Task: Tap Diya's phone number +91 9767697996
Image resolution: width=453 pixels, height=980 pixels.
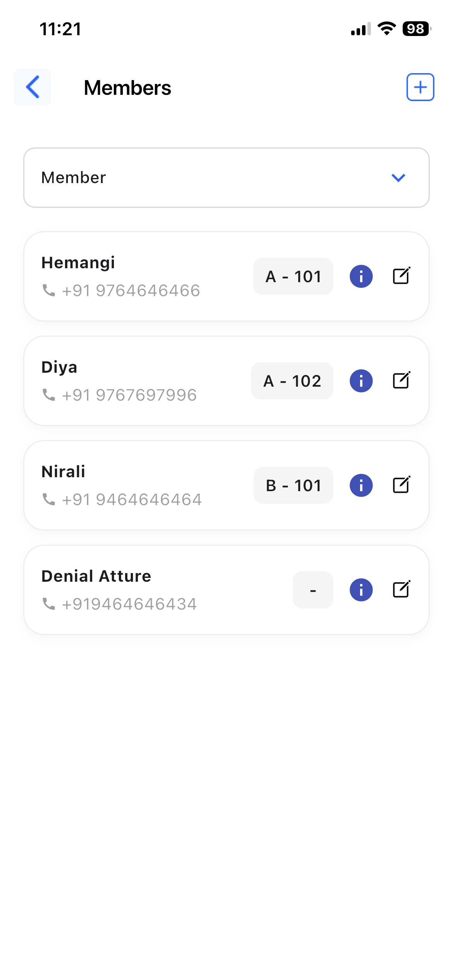Action: tap(129, 395)
